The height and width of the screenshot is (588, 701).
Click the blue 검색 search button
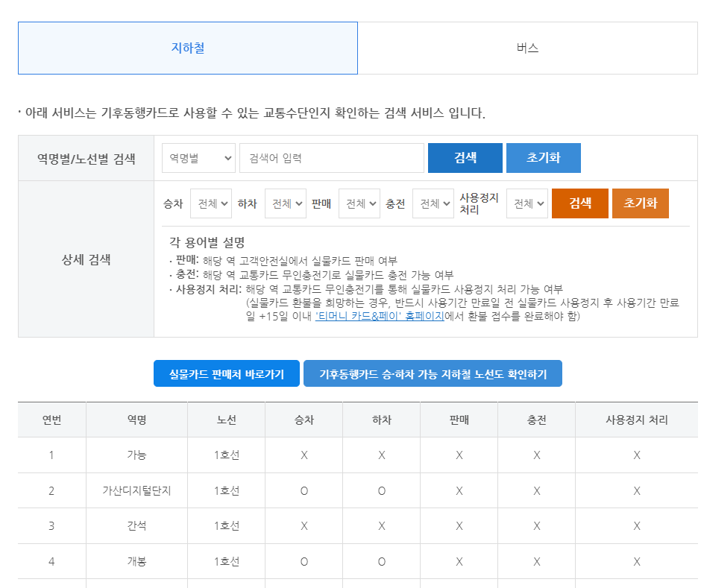(x=464, y=157)
